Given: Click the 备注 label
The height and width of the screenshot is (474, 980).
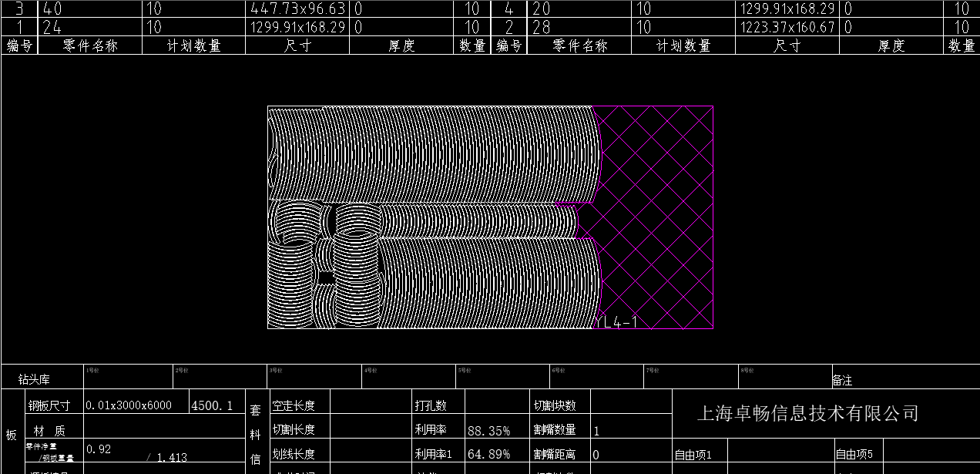Looking at the screenshot, I should tap(842, 381).
